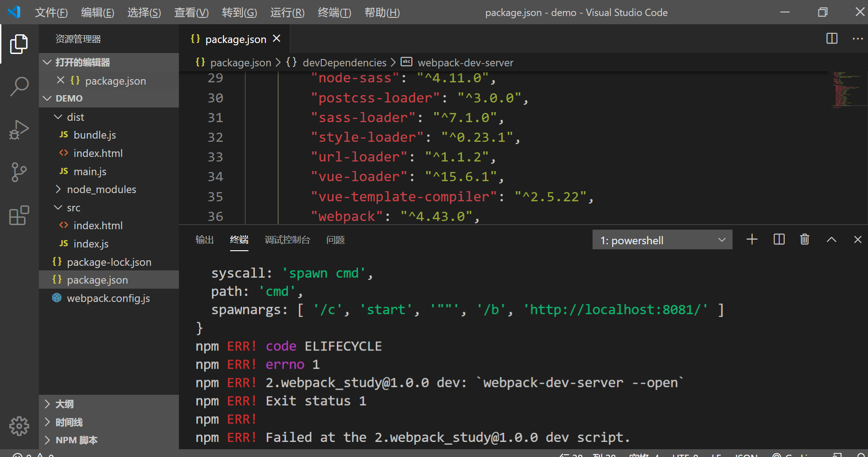Image resolution: width=868 pixels, height=457 pixels.
Task: Click the "vue-loader" key on line 34
Action: (x=359, y=177)
